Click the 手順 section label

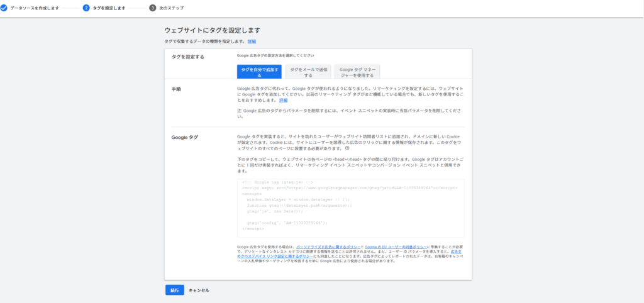point(176,88)
